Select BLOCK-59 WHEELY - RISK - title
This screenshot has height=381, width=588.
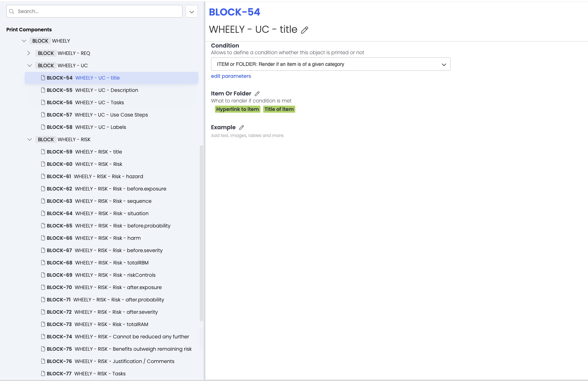tap(112, 152)
